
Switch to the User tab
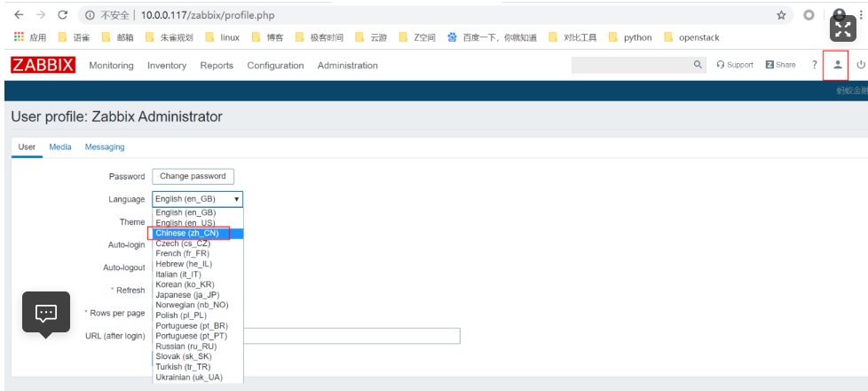pos(28,147)
